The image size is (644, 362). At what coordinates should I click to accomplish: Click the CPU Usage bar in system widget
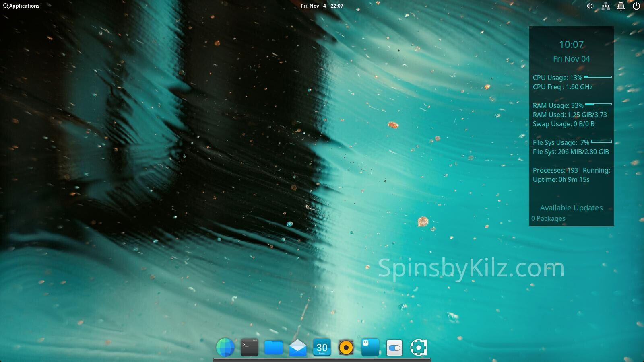598,76
